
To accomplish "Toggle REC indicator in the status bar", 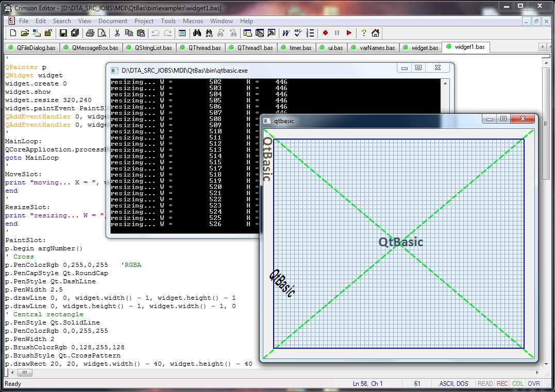I will click(502, 384).
